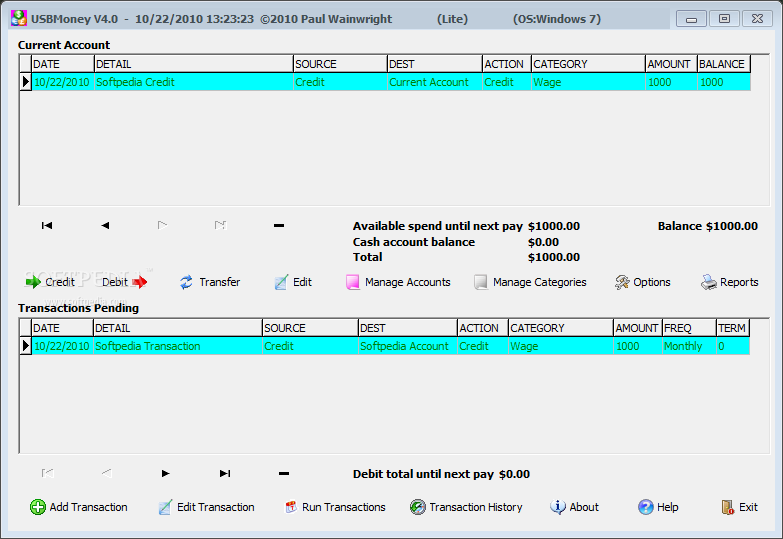
Task: Jump to first pending transaction record
Action: tap(47, 473)
